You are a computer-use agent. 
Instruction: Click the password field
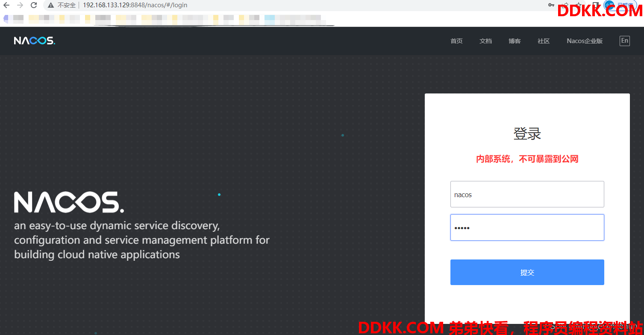[x=527, y=227]
